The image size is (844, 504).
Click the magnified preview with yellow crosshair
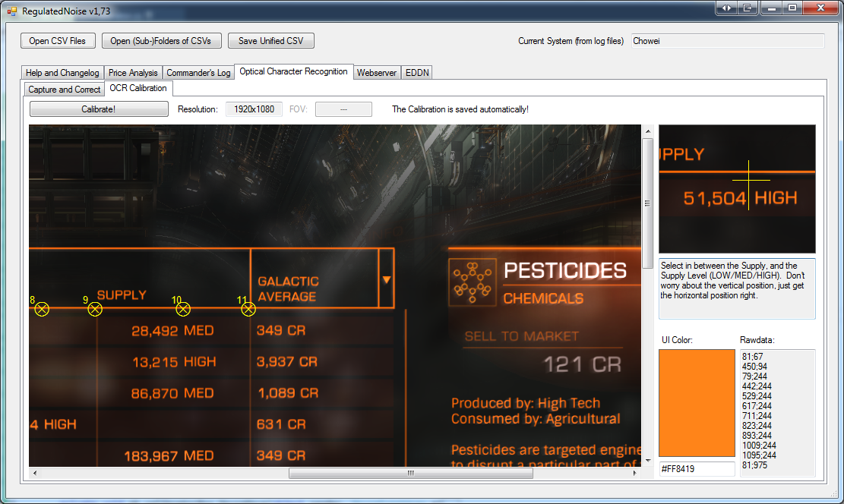tap(738, 189)
